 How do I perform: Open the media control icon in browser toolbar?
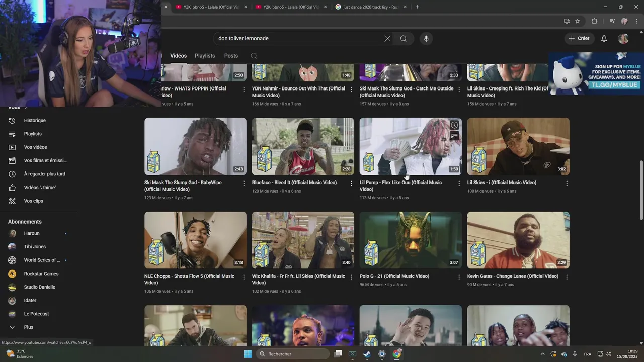(x=612, y=21)
